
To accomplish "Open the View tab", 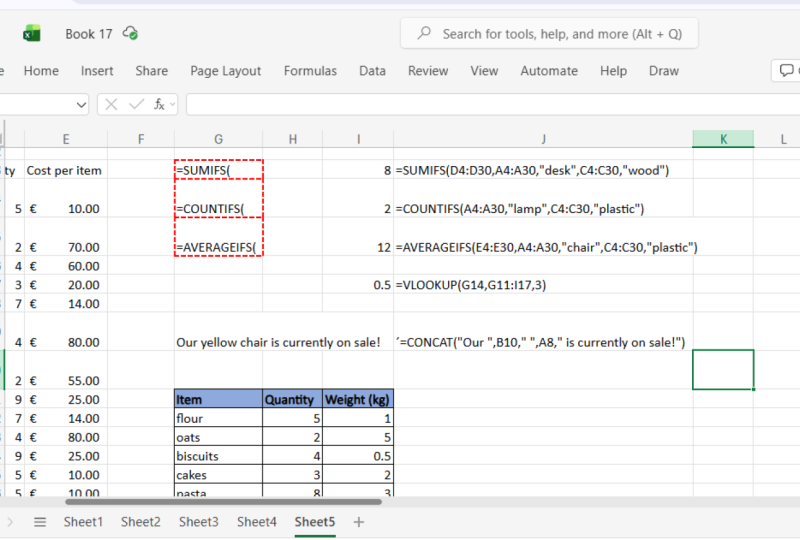I will [484, 71].
